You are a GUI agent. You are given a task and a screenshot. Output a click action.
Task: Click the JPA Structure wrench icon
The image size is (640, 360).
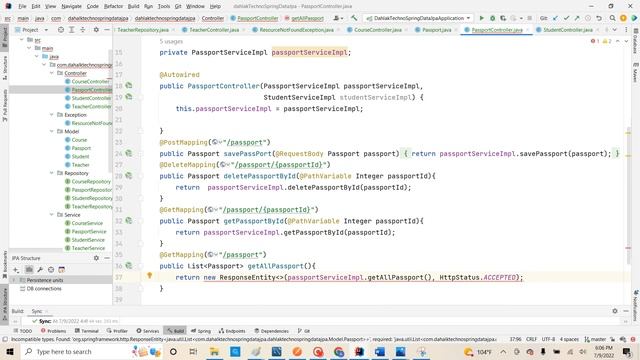pyautogui.click(x=40, y=270)
